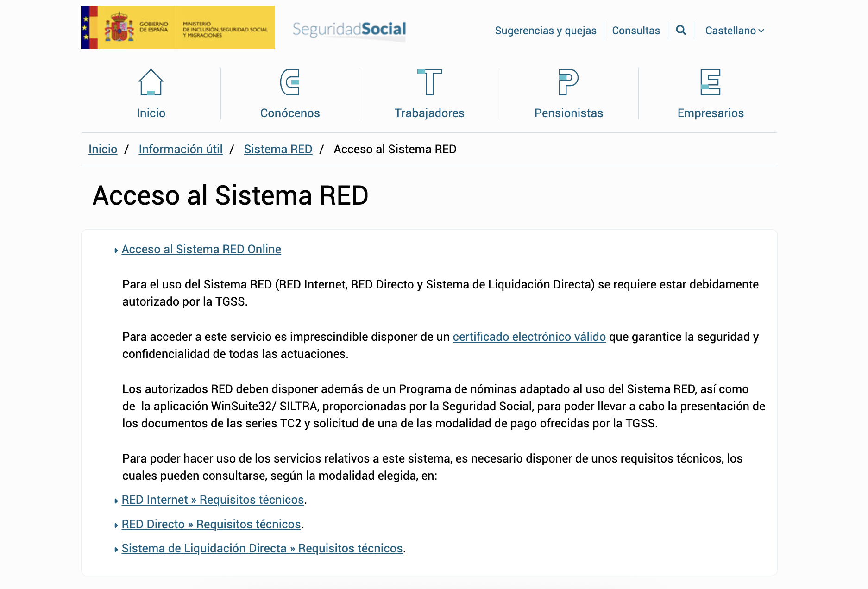Go to Sistema RED breadcrumb link

coord(278,149)
